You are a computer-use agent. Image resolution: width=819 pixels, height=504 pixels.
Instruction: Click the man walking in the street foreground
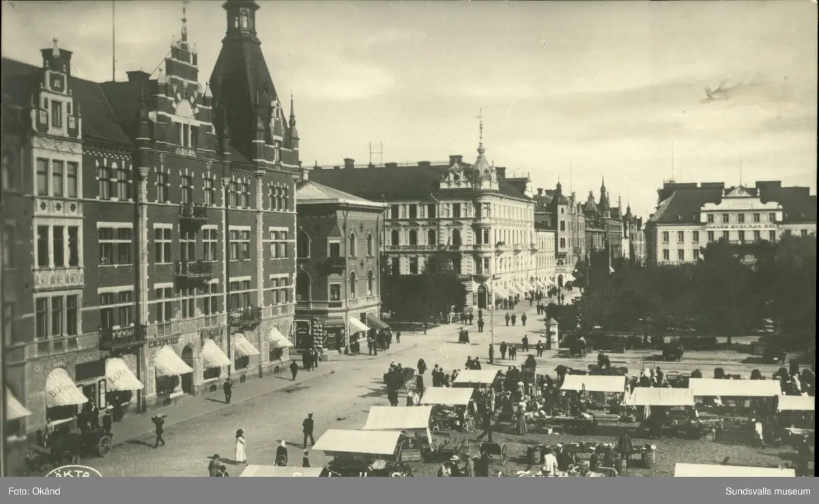coord(308,430)
